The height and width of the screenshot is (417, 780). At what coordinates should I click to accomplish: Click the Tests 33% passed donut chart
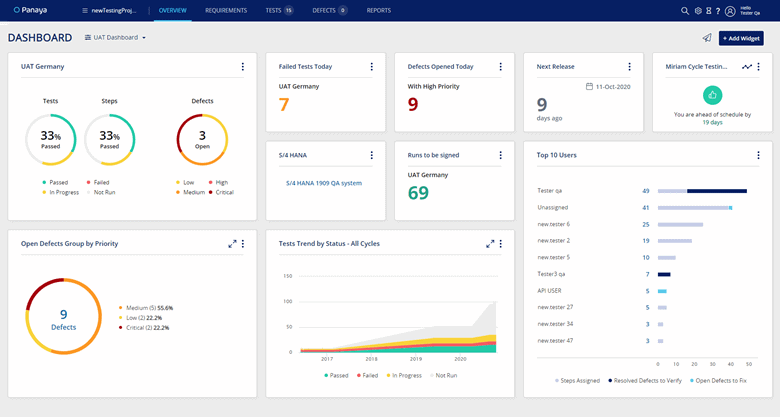point(50,140)
